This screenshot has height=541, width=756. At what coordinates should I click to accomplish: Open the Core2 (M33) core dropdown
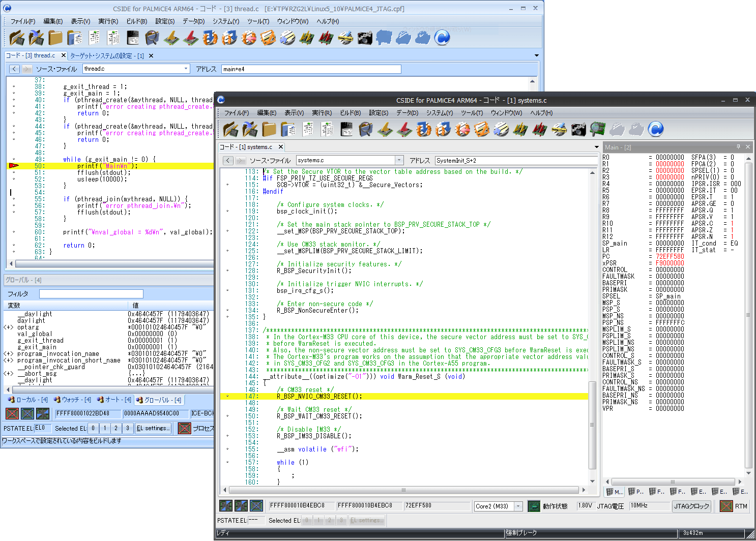(518, 506)
